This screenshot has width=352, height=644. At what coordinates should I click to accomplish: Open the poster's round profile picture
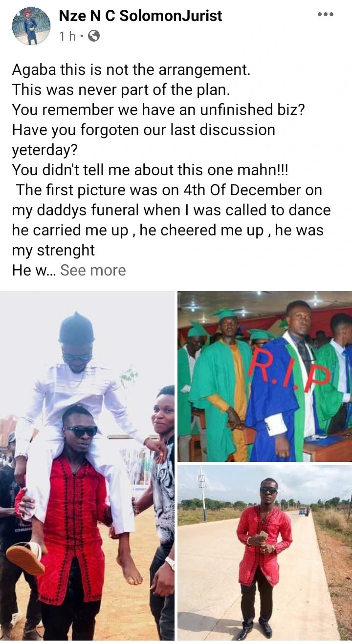coord(31,26)
